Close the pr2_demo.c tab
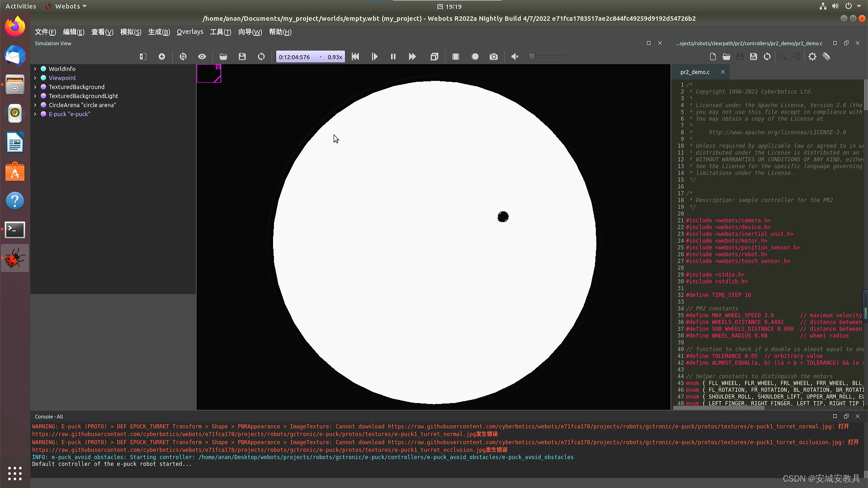The width and height of the screenshot is (868, 488). [x=723, y=72]
